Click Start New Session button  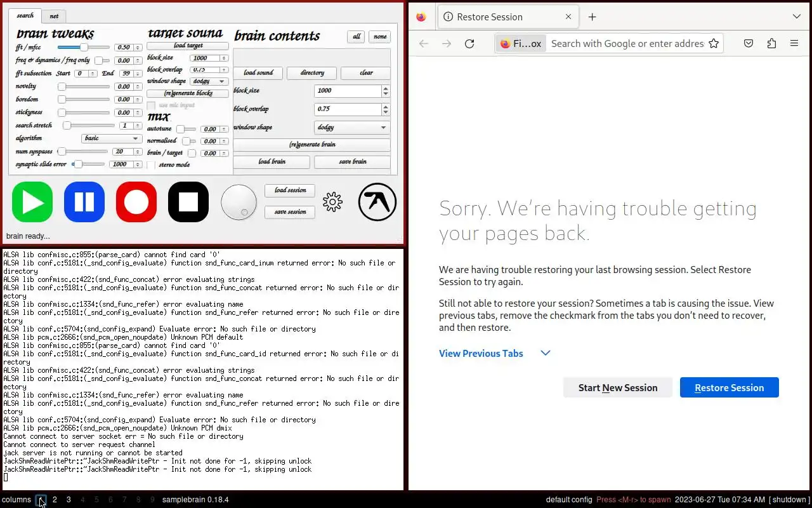tap(618, 387)
